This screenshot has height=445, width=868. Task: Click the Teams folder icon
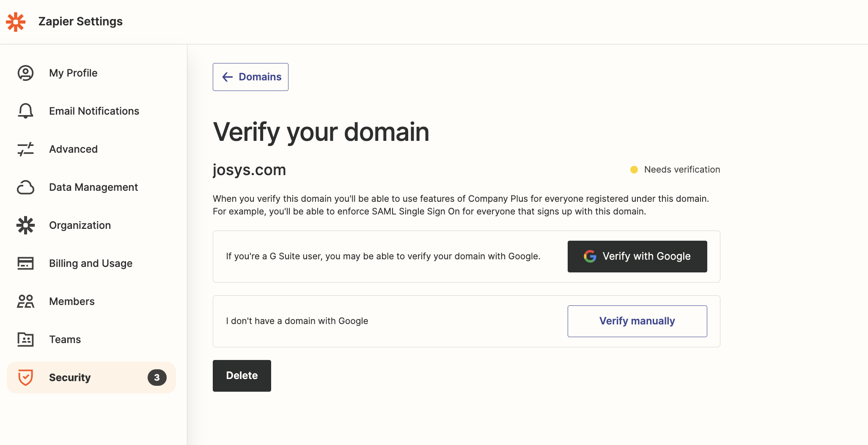[x=25, y=340]
